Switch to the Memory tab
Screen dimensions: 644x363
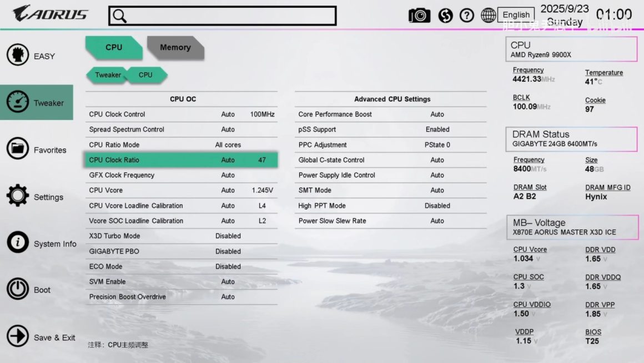click(175, 48)
